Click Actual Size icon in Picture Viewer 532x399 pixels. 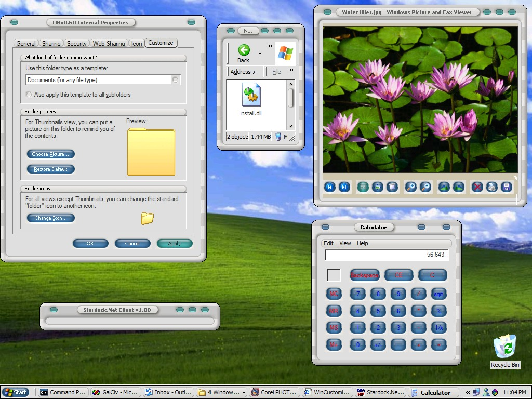click(x=377, y=187)
